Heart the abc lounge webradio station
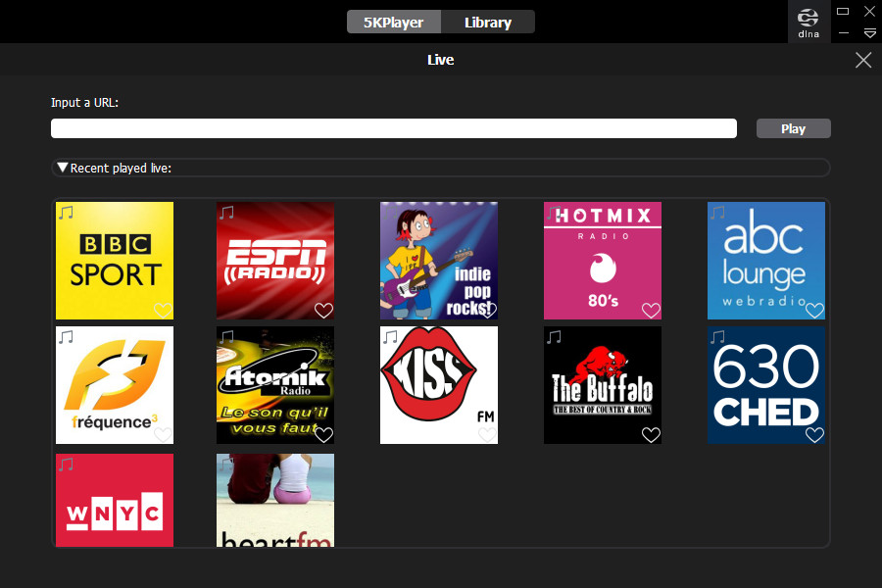The width and height of the screenshot is (882, 588). pyautogui.click(x=814, y=310)
